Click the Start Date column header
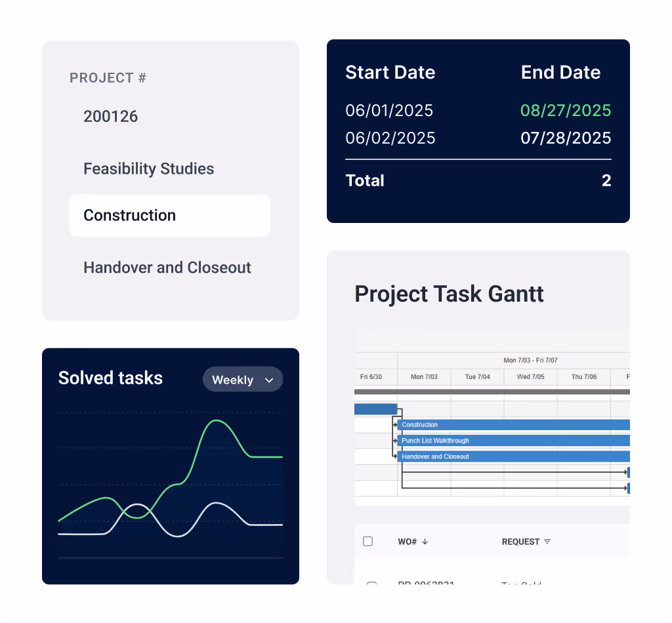672x623 pixels. coord(390,72)
